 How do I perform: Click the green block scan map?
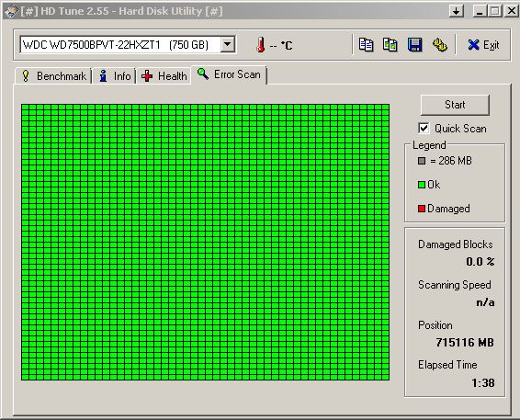[x=205, y=243]
